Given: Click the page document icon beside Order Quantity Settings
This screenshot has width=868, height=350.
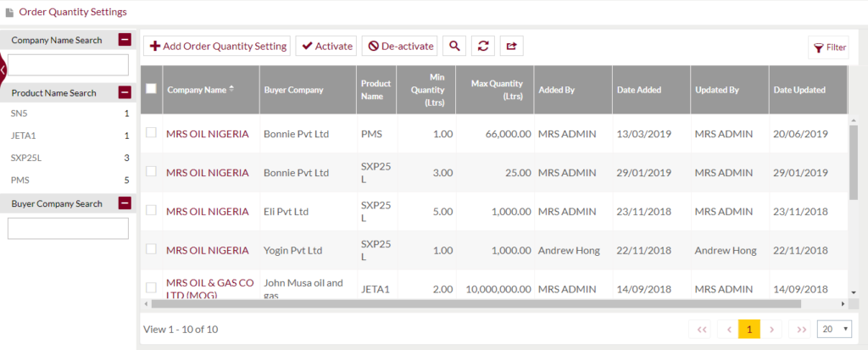Looking at the screenshot, I should pos(9,12).
